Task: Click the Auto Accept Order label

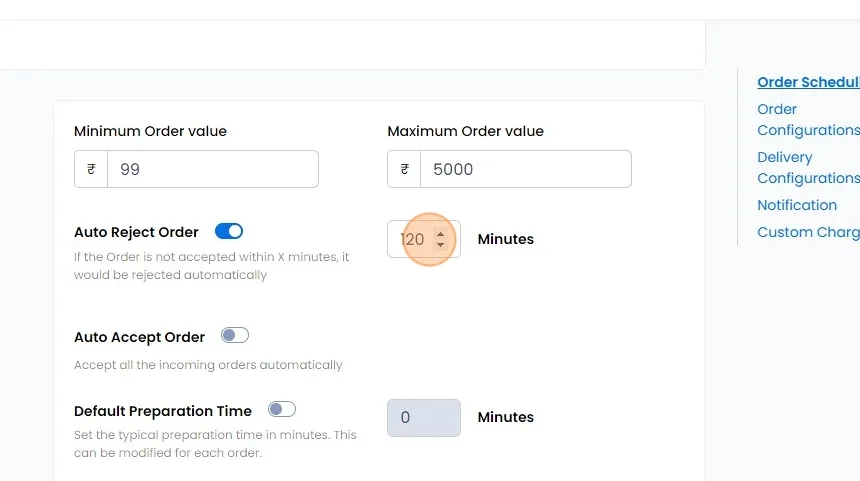Action: pos(139,338)
